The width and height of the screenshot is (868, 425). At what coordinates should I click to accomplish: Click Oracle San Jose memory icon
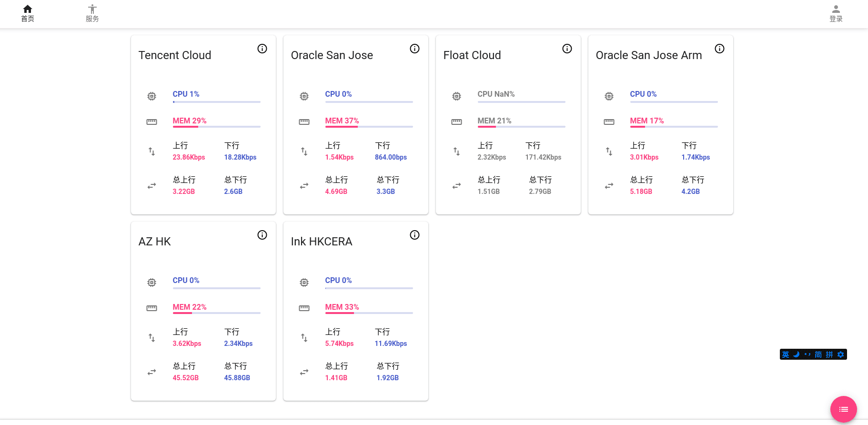[x=304, y=122]
